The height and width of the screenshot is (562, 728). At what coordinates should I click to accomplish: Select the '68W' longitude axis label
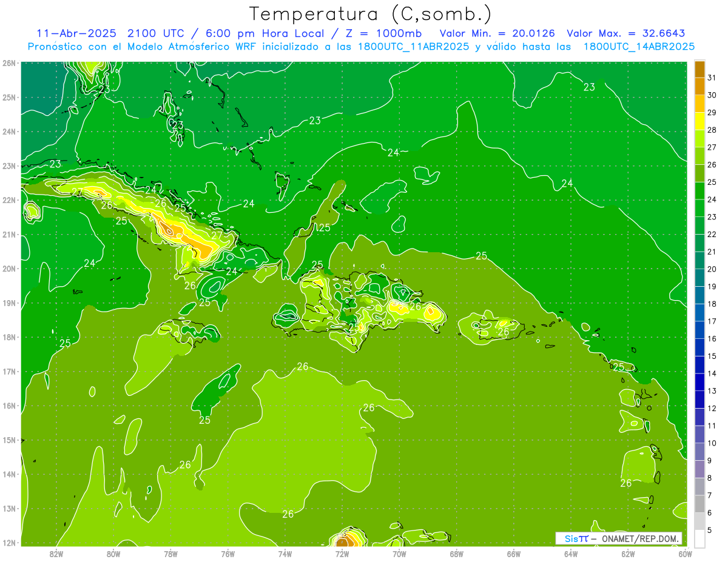pos(456,554)
